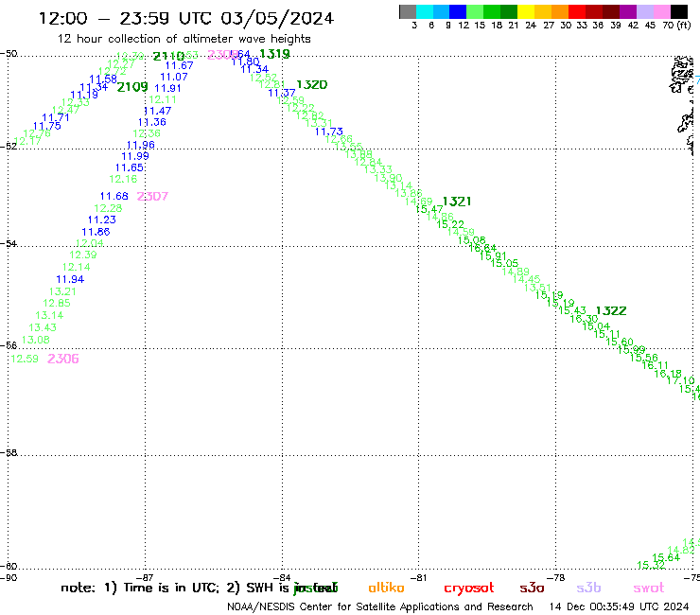Viewport: 700px width, 615px height.
Task: Select the purple legend swatch
Action: pyautogui.click(x=628, y=11)
